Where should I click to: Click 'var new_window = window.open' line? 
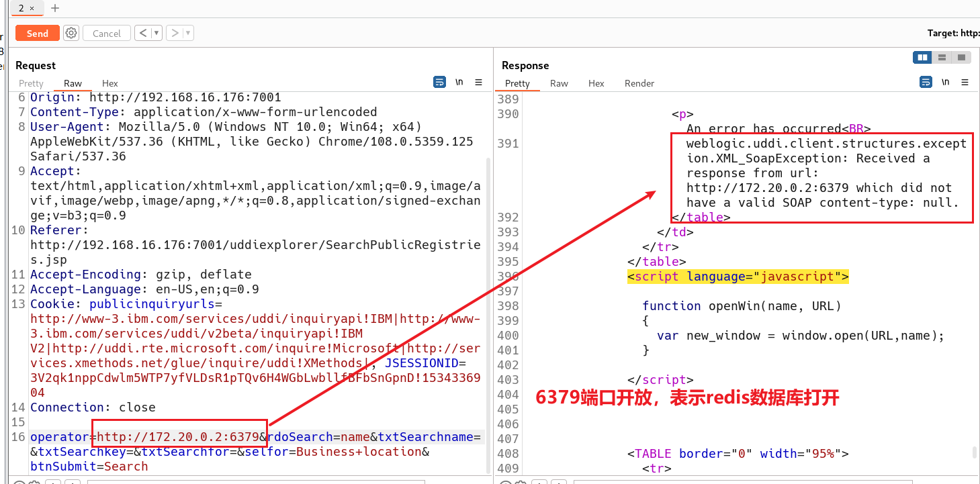click(801, 336)
